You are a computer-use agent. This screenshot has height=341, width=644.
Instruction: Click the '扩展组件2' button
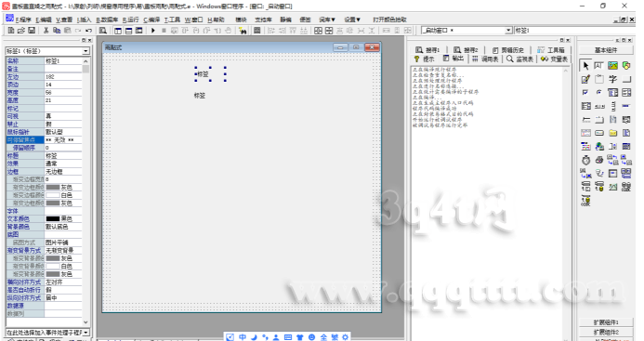(x=606, y=332)
